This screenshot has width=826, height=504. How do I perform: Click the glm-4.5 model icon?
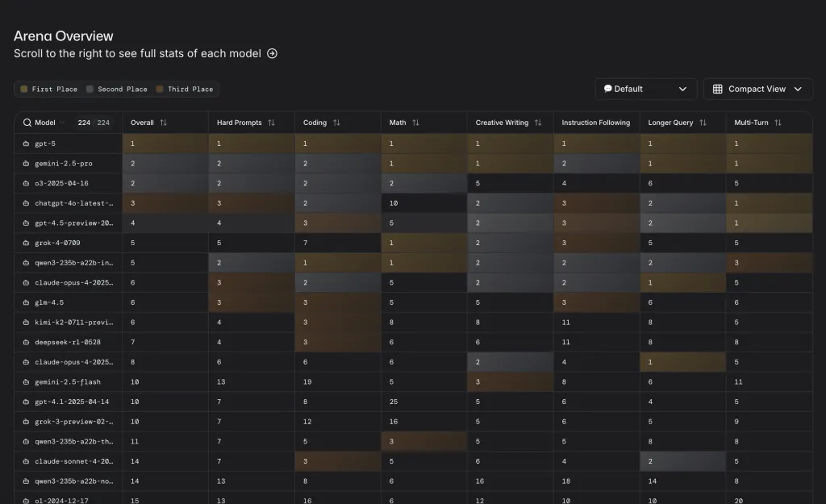coord(27,302)
